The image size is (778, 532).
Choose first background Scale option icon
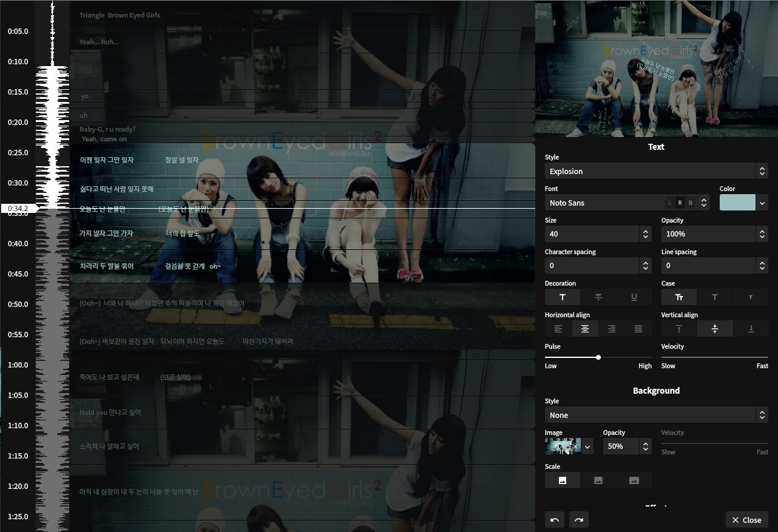[x=563, y=480]
